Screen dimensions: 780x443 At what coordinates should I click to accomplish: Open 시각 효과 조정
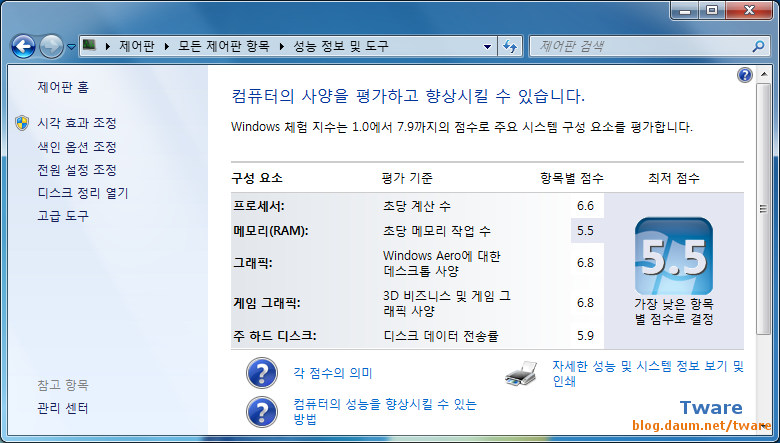tap(77, 123)
